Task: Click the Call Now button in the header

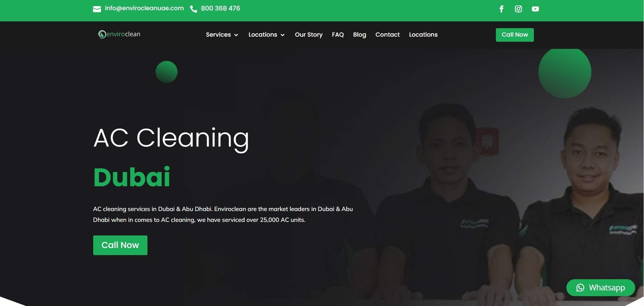Action: 515,35
